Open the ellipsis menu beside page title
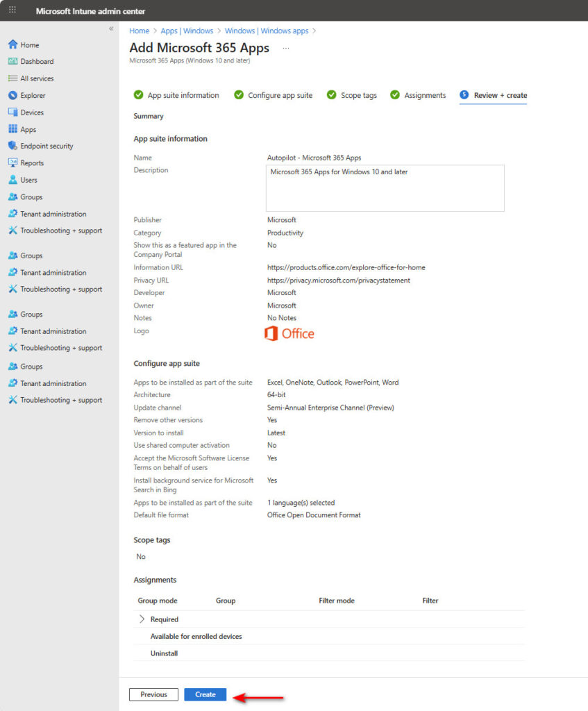 (285, 48)
